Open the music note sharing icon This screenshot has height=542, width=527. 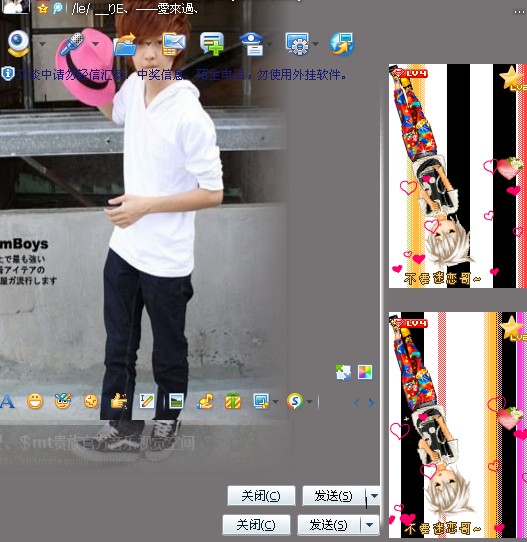click(x=205, y=401)
